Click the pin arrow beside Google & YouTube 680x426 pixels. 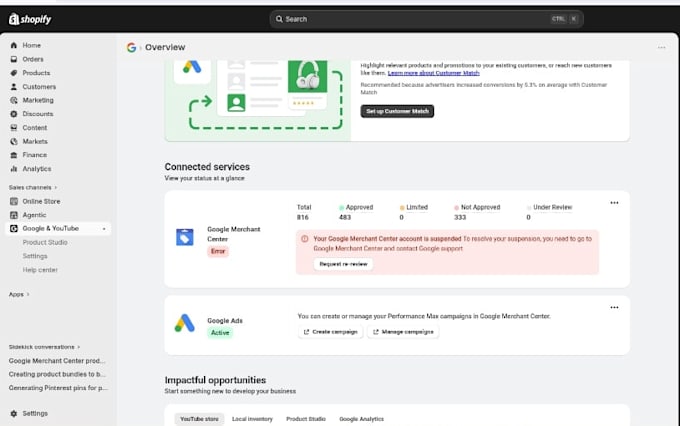[x=104, y=229]
